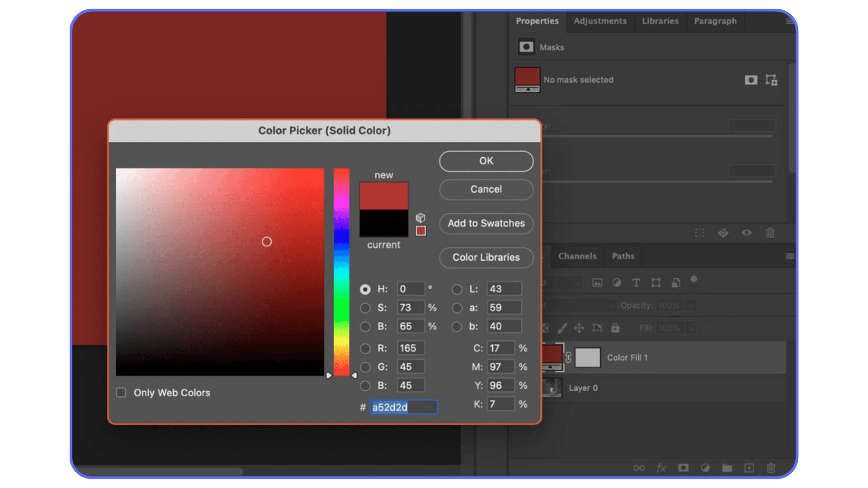Open the Layers panel flyout menu
868x488 pixels.
pyautogui.click(x=790, y=256)
